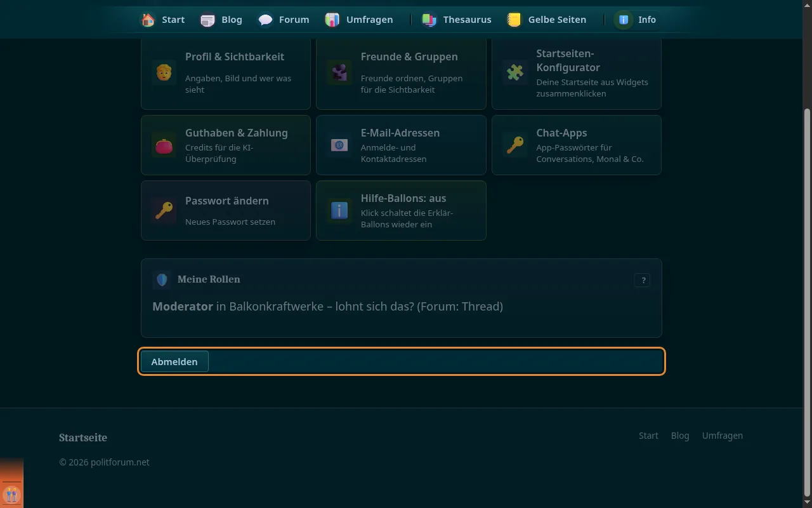The image size is (812, 508).
Task: Click the key icon for Chat-Apps
Action: (515, 145)
